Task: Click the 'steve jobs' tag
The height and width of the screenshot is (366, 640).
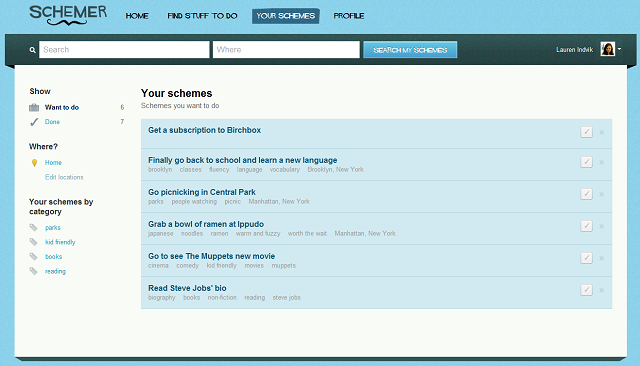Action: pyautogui.click(x=287, y=297)
